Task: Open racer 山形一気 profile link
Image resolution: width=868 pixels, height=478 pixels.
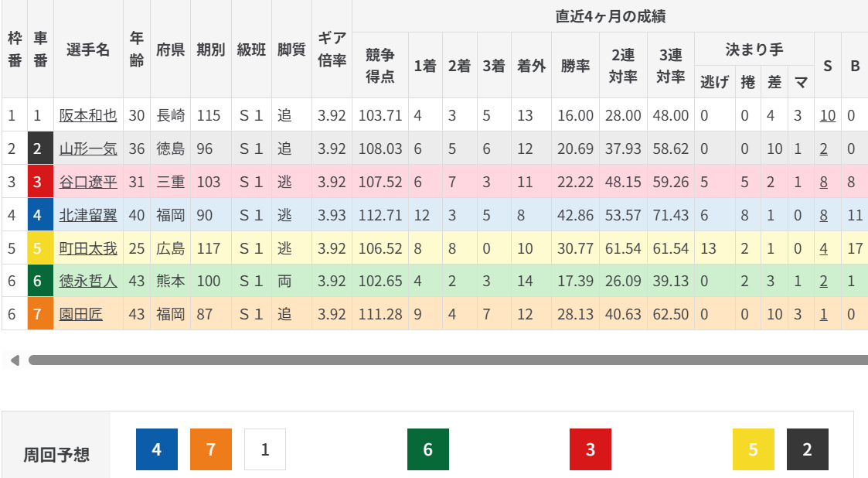Action: [88, 149]
